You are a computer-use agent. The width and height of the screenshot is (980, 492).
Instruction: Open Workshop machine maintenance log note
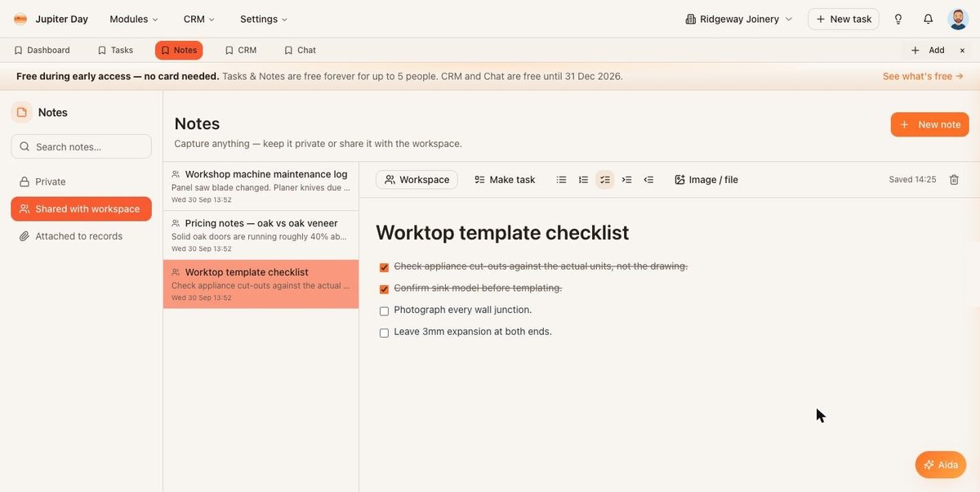(261, 186)
